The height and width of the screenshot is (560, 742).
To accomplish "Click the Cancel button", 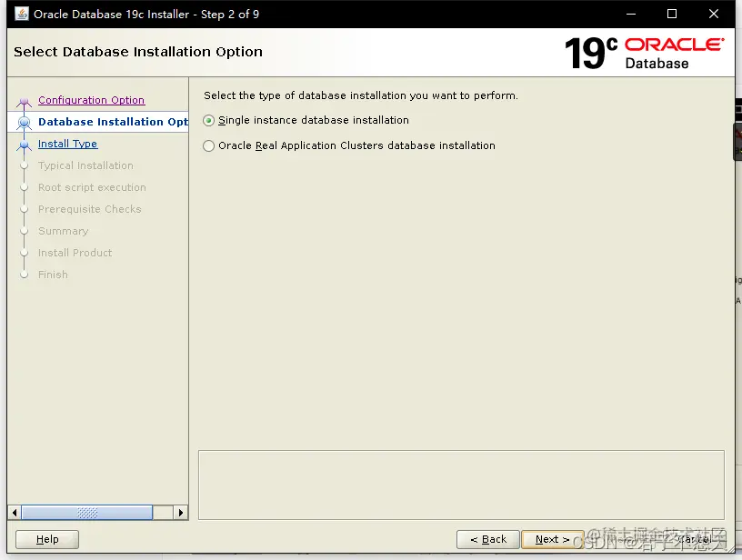I will point(695,539).
